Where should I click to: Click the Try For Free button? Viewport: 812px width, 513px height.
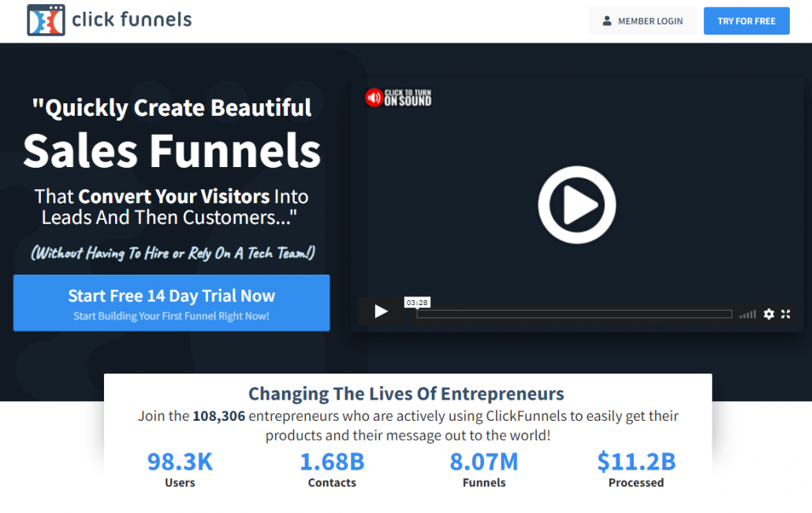coord(747,21)
